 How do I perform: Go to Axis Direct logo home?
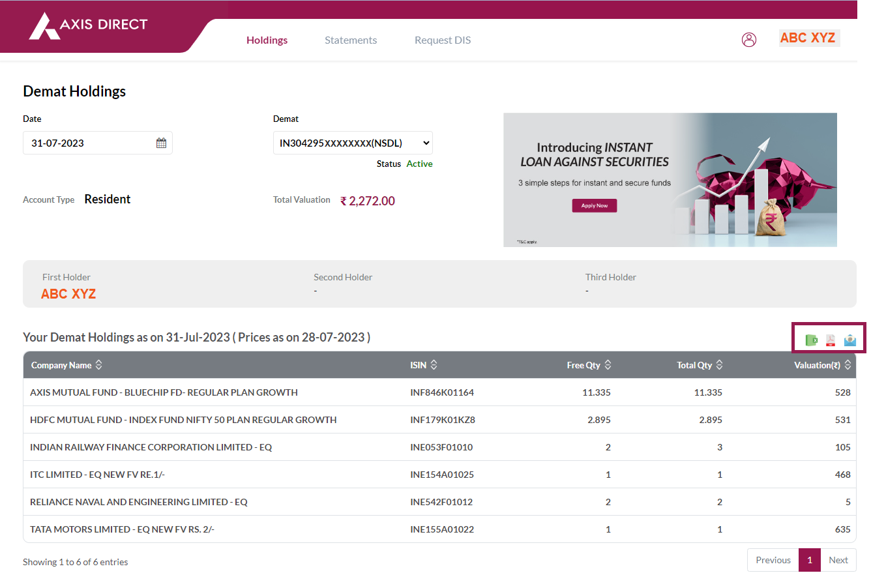(88, 26)
